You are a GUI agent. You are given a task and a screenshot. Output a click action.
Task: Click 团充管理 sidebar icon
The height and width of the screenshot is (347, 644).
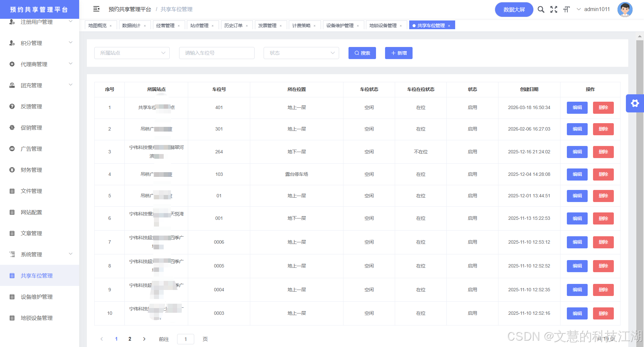[12, 85]
